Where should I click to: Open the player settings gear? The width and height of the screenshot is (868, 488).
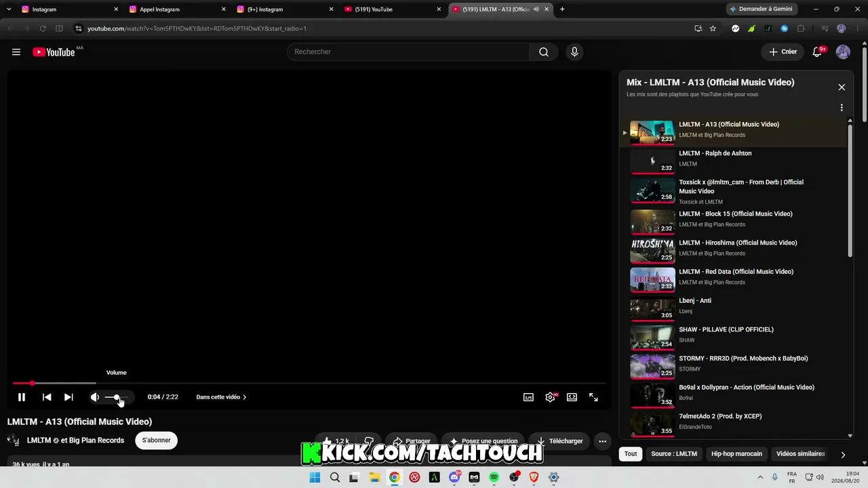point(550,397)
